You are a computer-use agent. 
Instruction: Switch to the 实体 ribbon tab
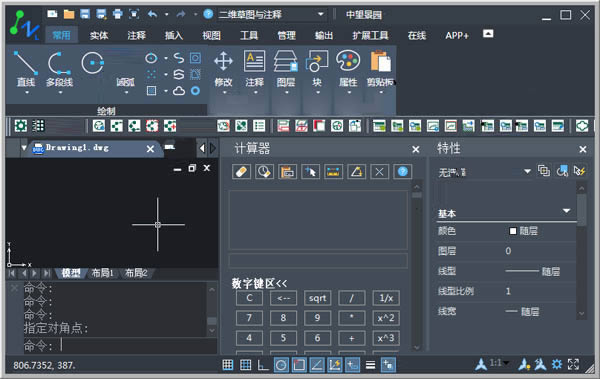pos(99,36)
